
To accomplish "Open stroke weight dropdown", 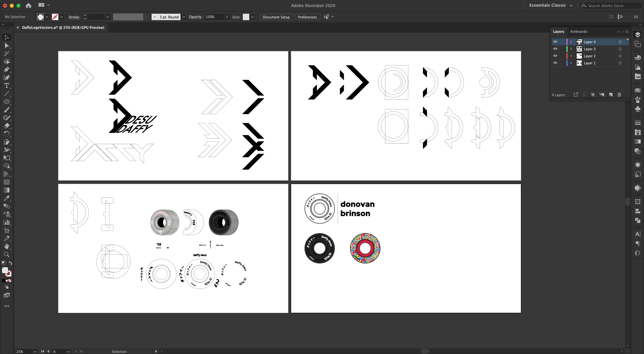I will pyautogui.click(x=108, y=17).
